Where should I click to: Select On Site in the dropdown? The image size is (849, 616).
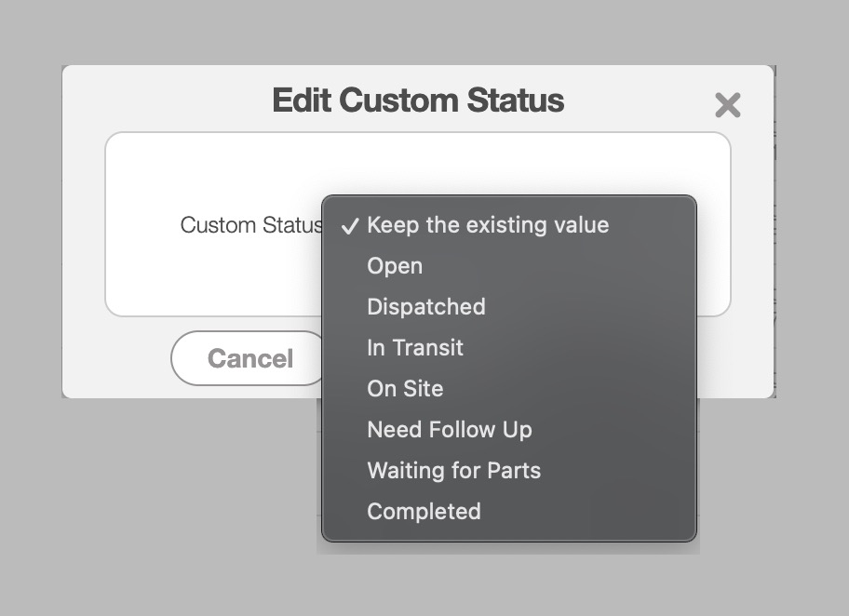tap(405, 389)
